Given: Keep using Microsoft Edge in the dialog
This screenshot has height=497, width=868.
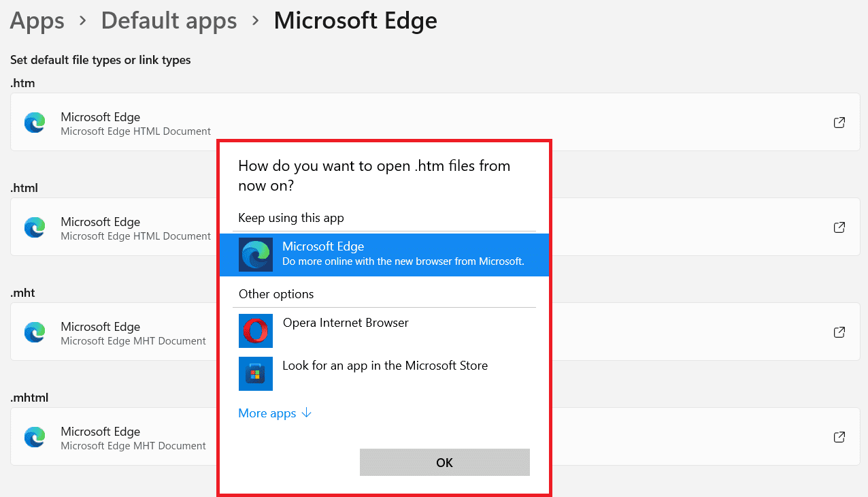Looking at the screenshot, I should tap(384, 255).
